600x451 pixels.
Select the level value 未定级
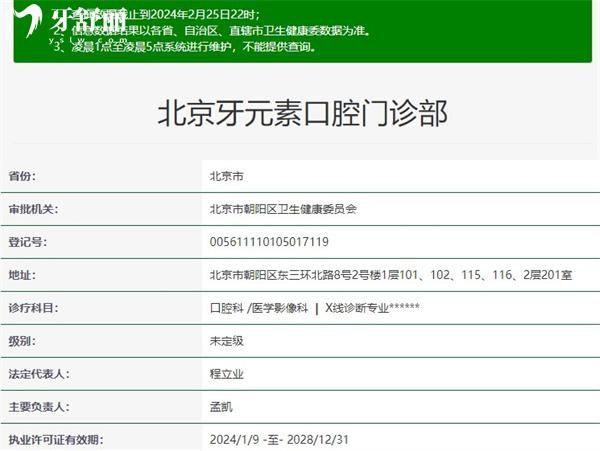pos(226,341)
